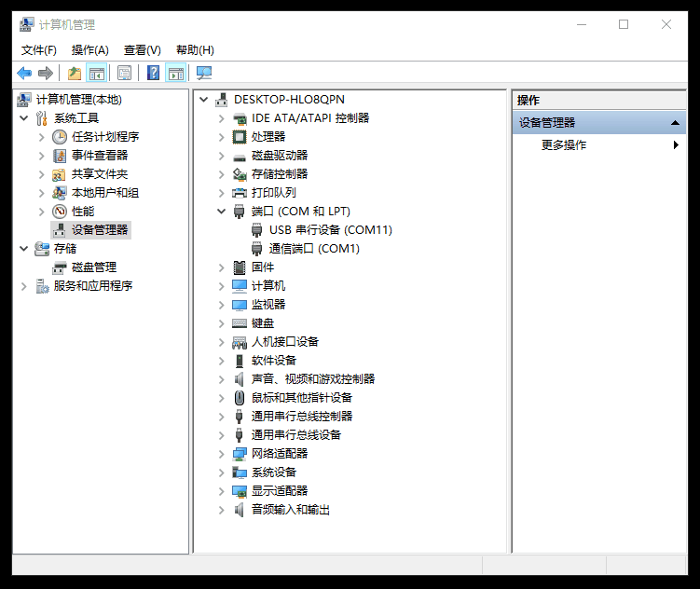Viewport: 700px width, 589px height.
Task: Click the Back arrow toolbar icon
Action: click(24, 73)
